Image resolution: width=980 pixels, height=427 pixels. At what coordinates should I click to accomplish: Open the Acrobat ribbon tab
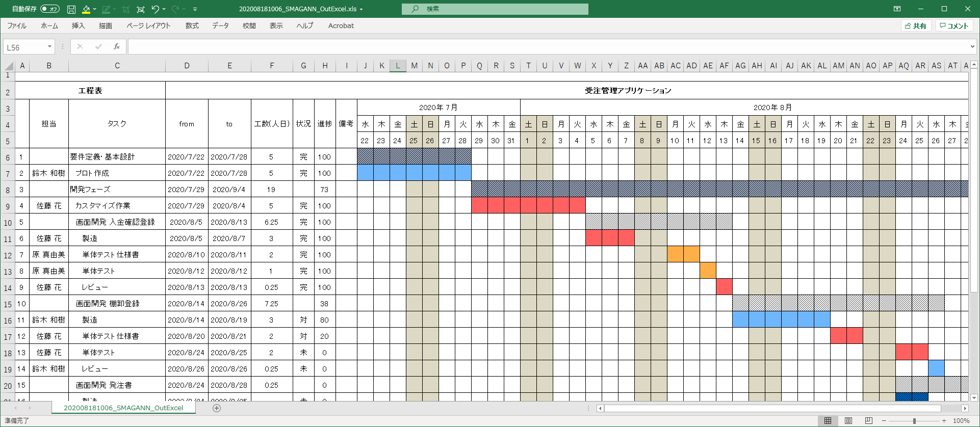(x=341, y=25)
